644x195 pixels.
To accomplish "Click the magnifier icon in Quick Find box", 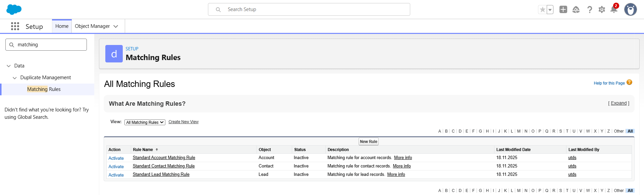I will (x=12, y=45).
